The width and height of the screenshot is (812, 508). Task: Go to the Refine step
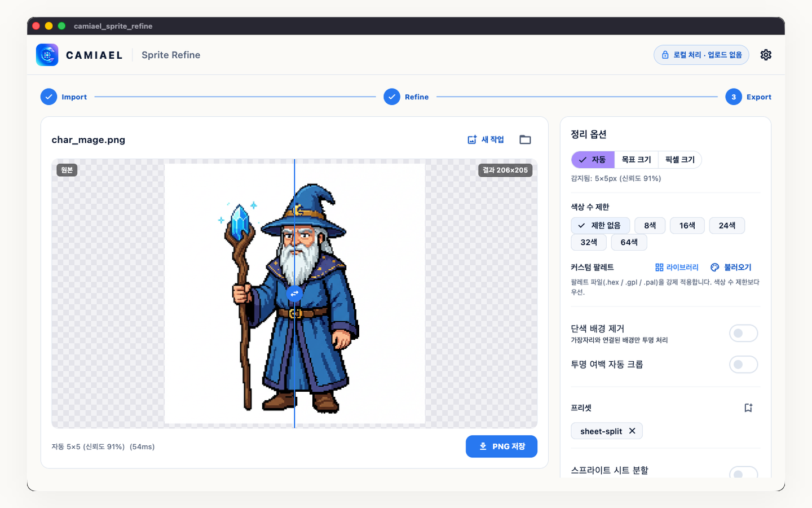pyautogui.click(x=406, y=97)
